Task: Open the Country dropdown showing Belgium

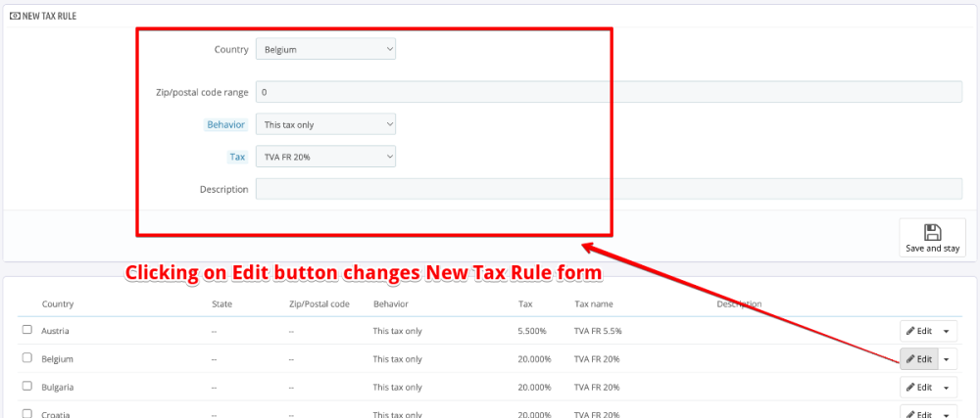Action: [x=325, y=48]
